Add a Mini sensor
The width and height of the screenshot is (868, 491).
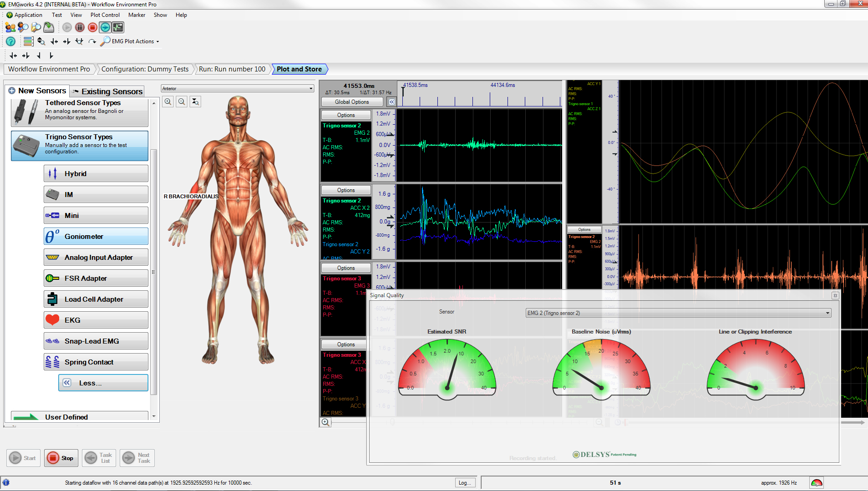point(96,215)
